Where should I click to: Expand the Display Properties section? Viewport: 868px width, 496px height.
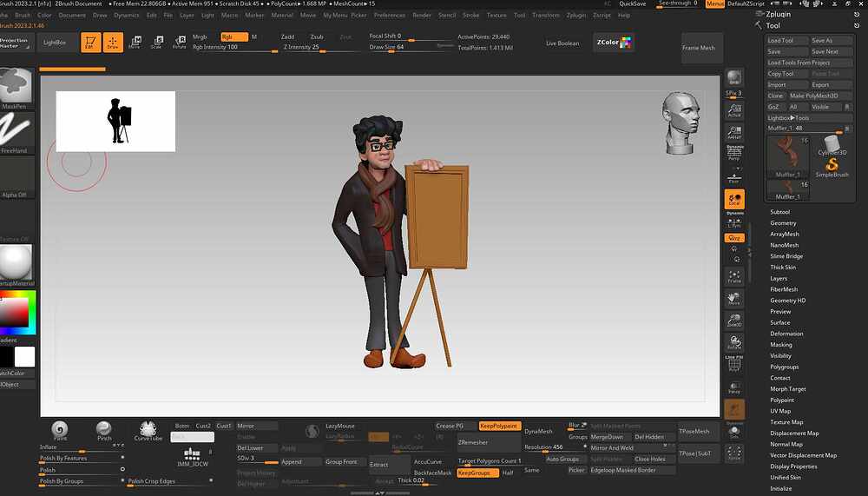click(x=794, y=466)
